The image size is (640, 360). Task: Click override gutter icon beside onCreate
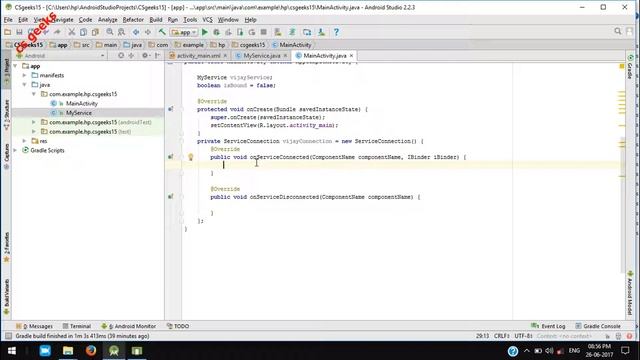point(171,109)
